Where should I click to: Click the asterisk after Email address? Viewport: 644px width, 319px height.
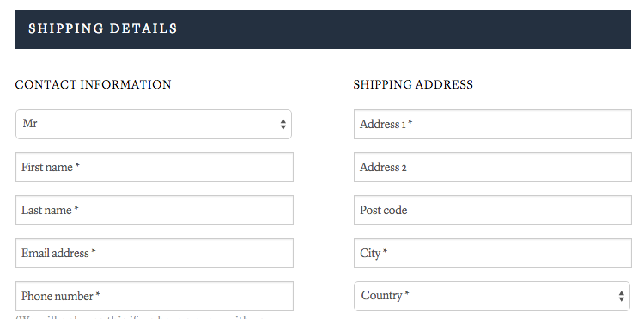[94, 251]
